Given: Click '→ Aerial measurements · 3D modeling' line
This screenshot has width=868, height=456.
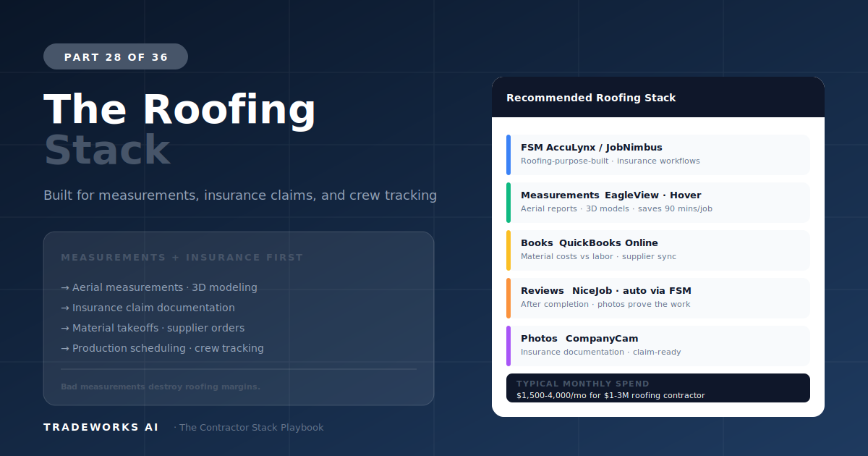Looking at the screenshot, I should (x=159, y=287).
